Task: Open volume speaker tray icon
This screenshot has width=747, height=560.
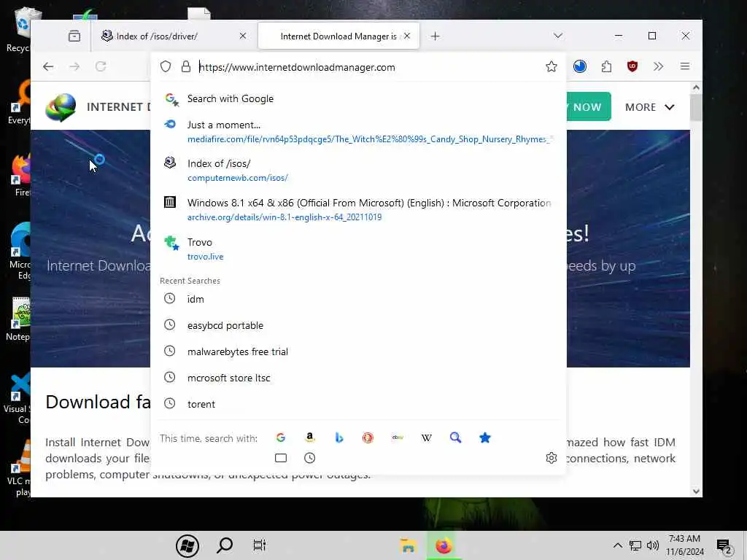Action: pyautogui.click(x=653, y=545)
